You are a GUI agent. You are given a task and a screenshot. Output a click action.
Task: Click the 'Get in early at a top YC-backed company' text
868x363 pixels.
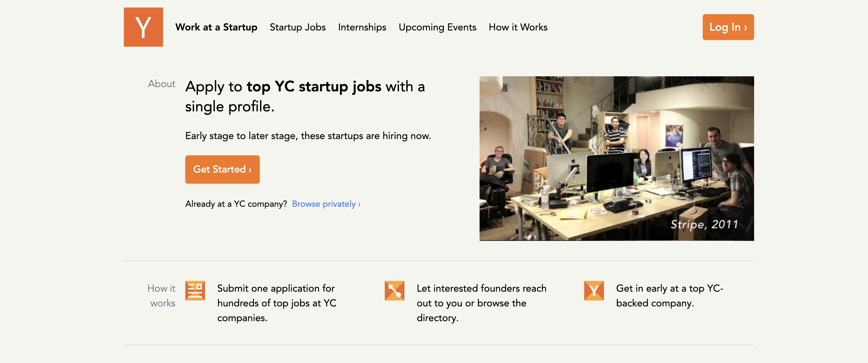click(669, 295)
